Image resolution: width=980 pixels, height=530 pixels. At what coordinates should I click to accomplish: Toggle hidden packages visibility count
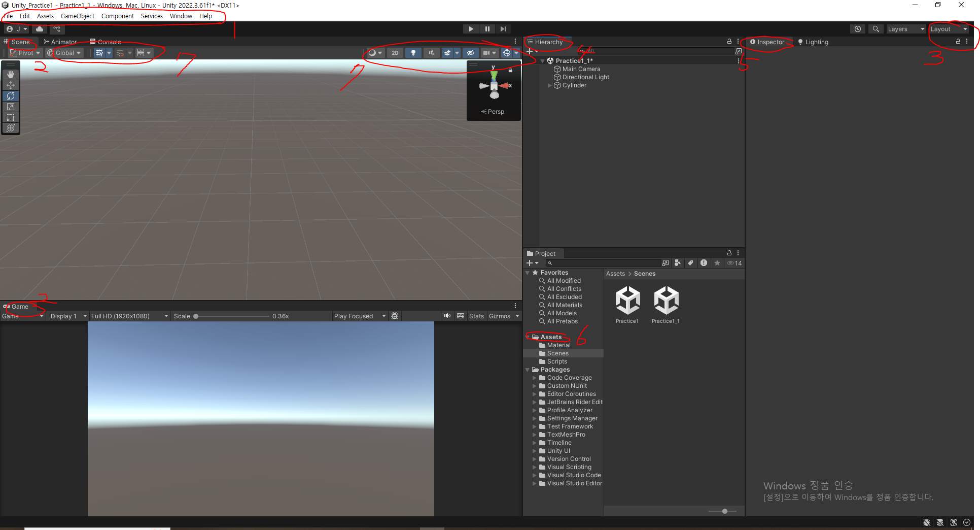[734, 263]
